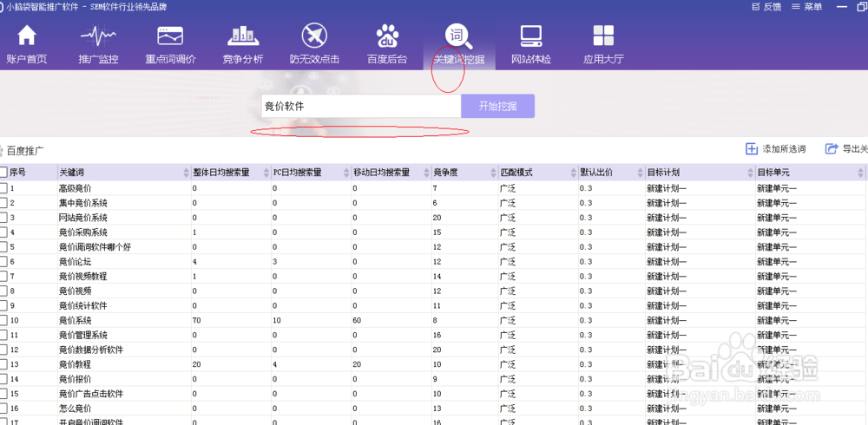Click 新建计划一 in 高级竞价 row

(667, 188)
